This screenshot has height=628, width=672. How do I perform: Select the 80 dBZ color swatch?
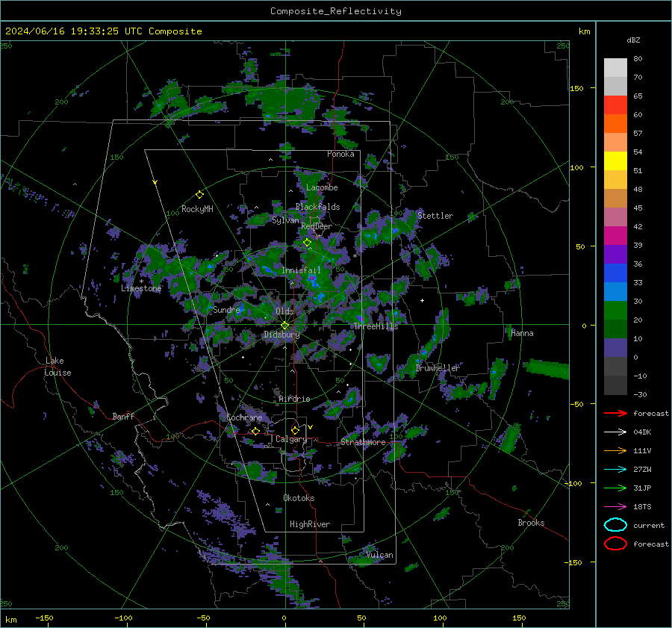[615, 67]
